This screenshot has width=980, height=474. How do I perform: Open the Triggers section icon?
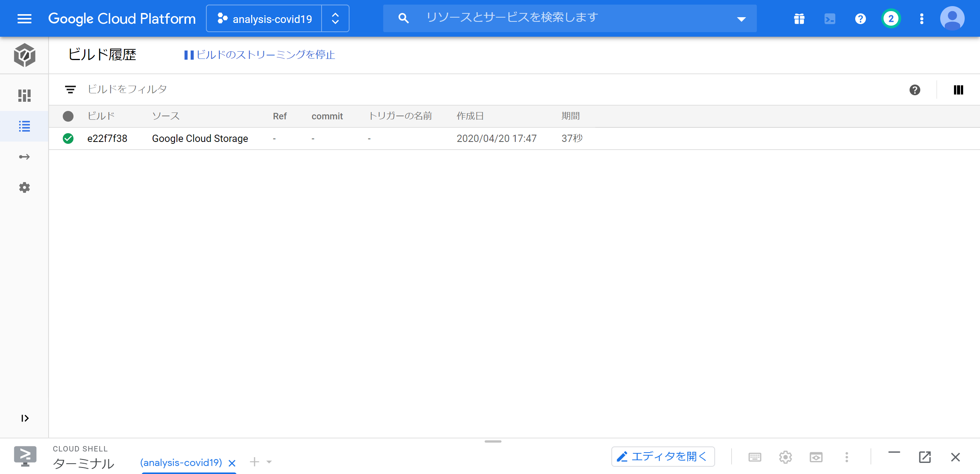[x=24, y=156]
